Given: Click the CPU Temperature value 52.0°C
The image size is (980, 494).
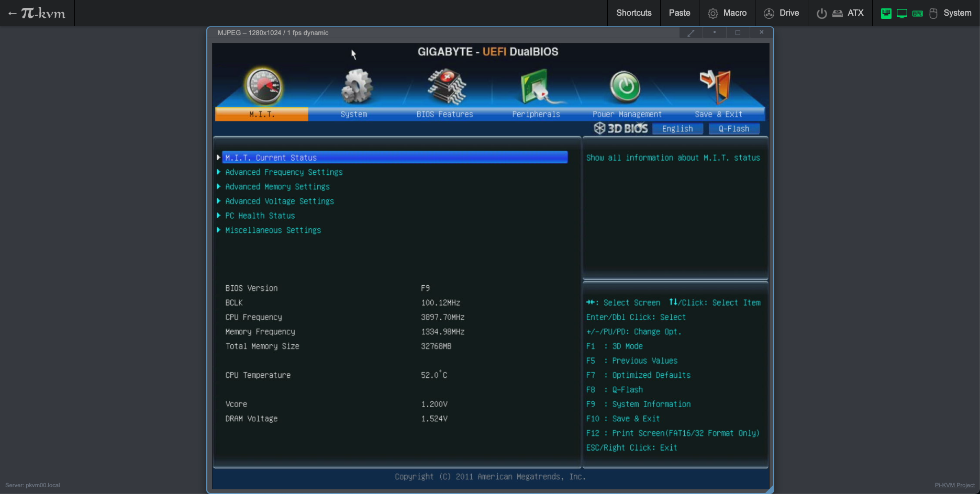Looking at the screenshot, I should pos(434,375).
